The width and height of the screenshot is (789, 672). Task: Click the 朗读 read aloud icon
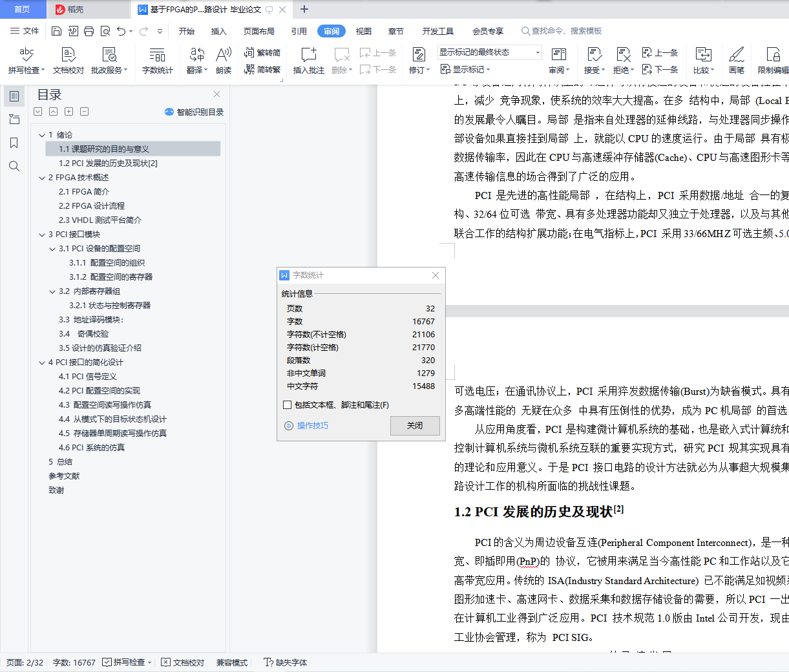224,61
